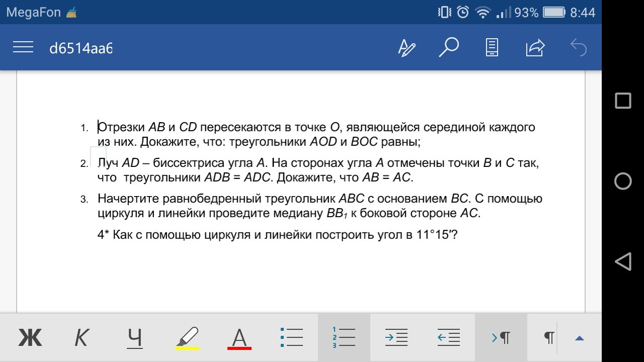Set left-to-right paragraph direction

[501, 337]
